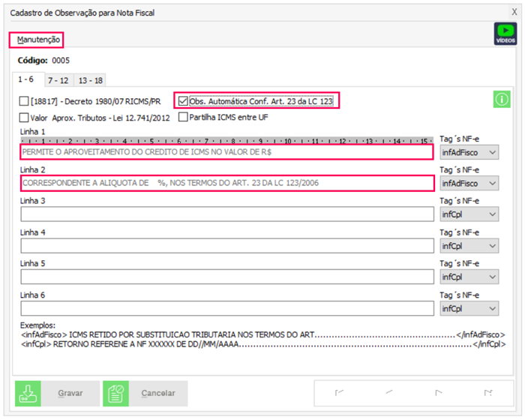Image resolution: width=525 pixels, height=420 pixels.
Task: Click the green Gravar save icon
Action: pos(28,393)
